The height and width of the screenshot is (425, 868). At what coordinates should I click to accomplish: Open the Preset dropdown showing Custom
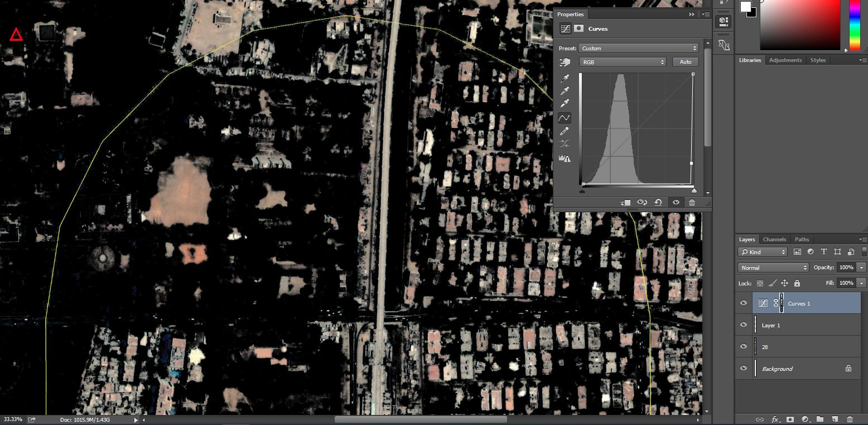639,48
